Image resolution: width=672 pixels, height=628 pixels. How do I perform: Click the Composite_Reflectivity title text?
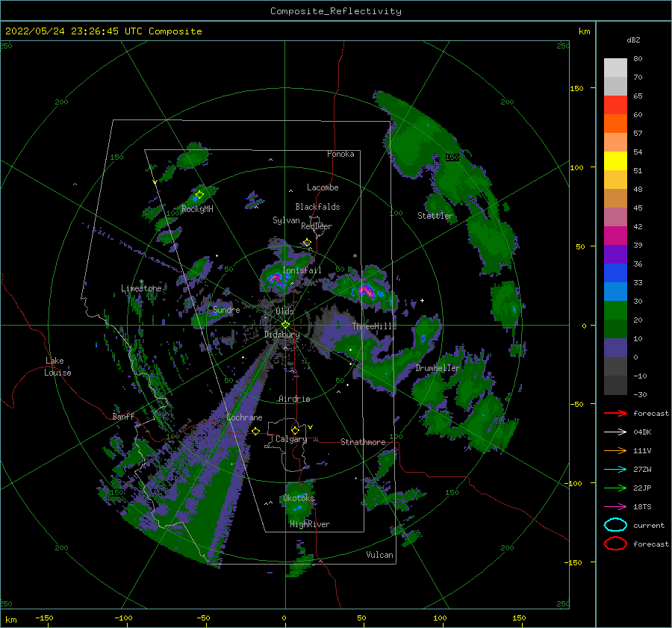tap(336, 11)
